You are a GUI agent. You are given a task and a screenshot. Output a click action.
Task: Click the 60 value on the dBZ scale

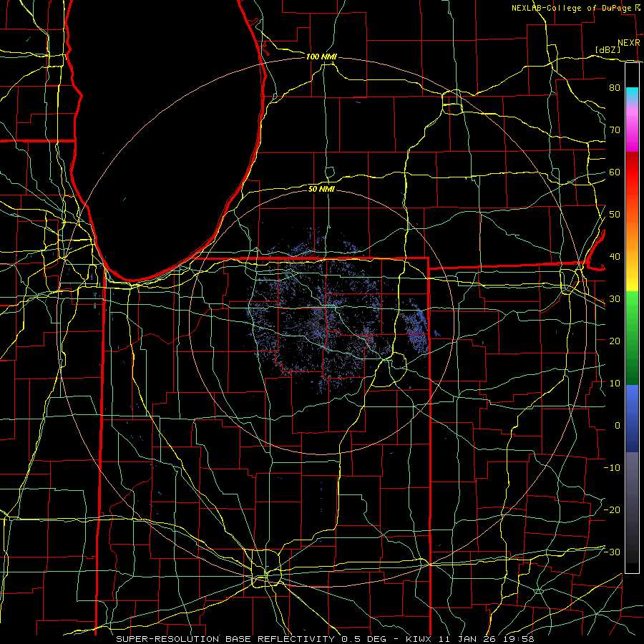(615, 172)
